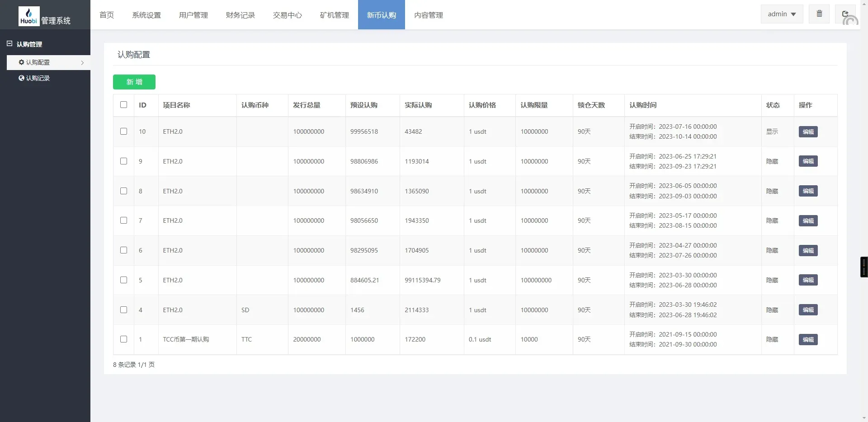Click the green 新增 button
Screen dimensions: 868x422
[x=134, y=82]
